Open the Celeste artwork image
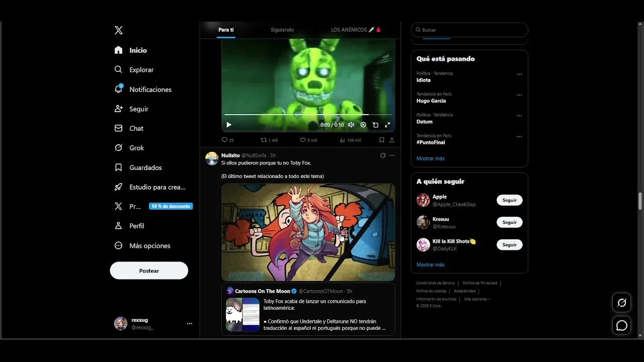 tap(308, 232)
